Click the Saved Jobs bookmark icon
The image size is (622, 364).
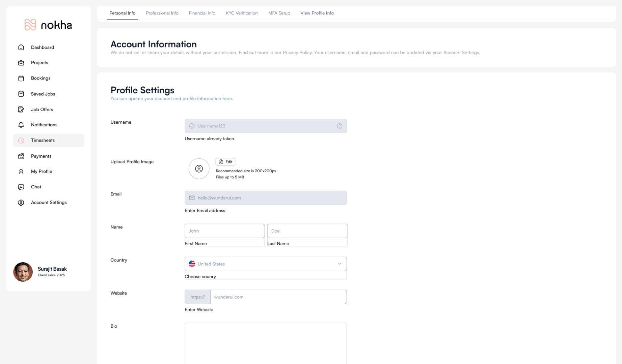[21, 94]
